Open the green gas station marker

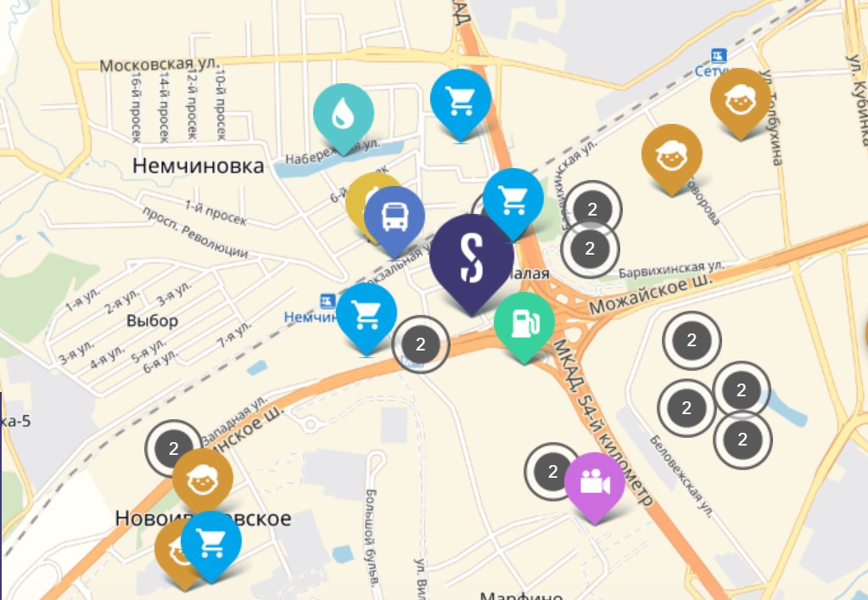(x=524, y=326)
